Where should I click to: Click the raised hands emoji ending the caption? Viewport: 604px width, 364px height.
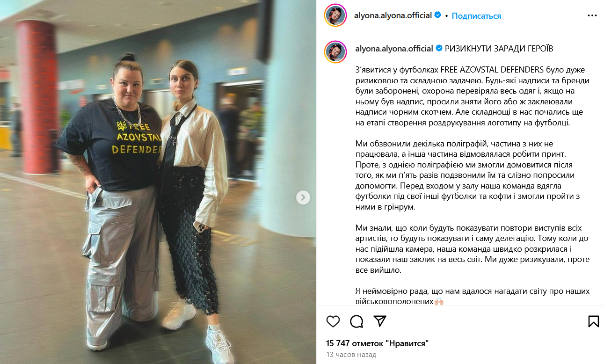tap(439, 302)
